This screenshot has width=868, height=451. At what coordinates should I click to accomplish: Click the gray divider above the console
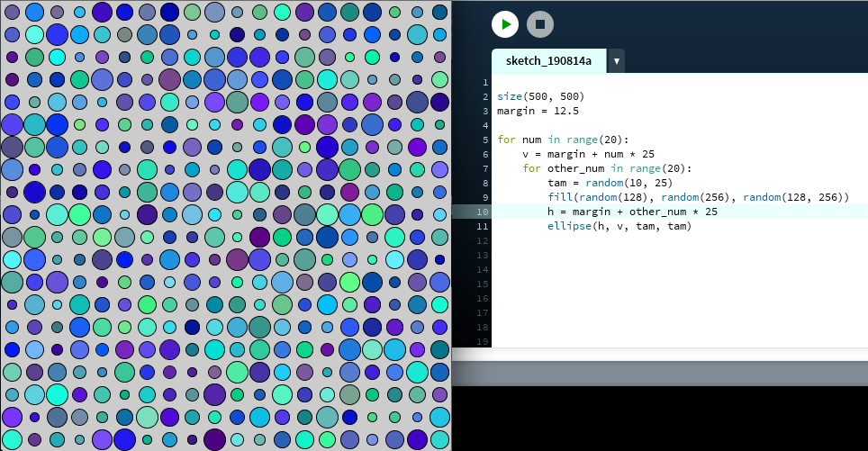(659, 373)
